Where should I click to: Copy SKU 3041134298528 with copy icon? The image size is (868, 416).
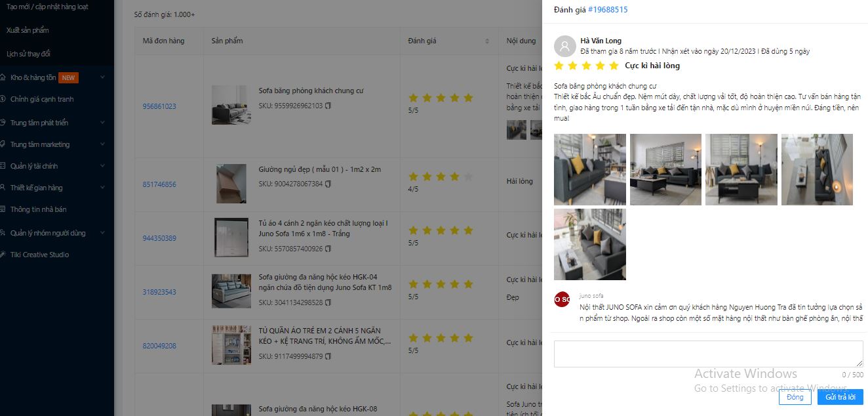point(328,302)
